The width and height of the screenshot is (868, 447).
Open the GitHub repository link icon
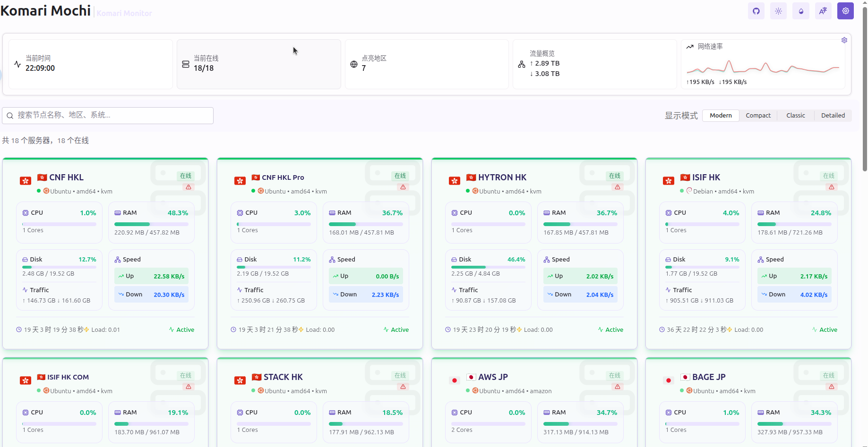[756, 11]
